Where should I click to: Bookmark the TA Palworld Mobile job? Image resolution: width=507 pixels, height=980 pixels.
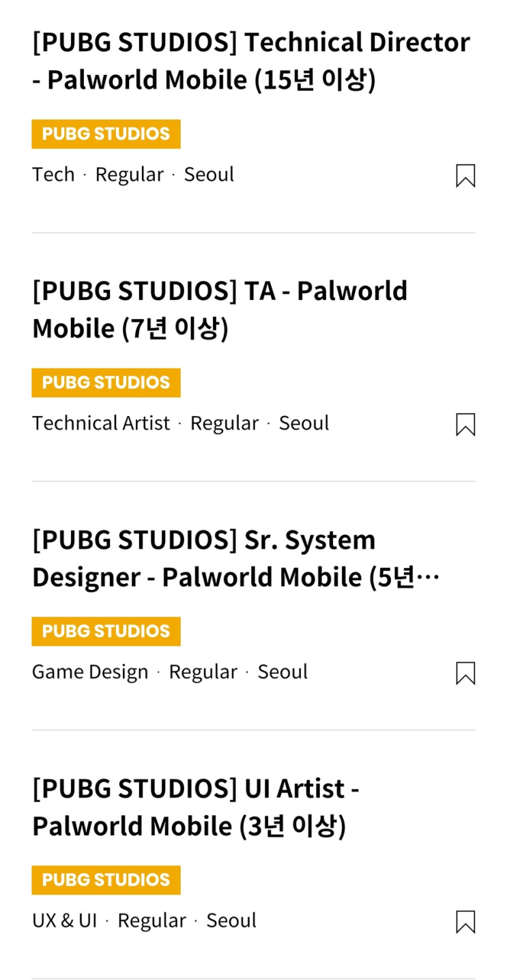point(465,425)
